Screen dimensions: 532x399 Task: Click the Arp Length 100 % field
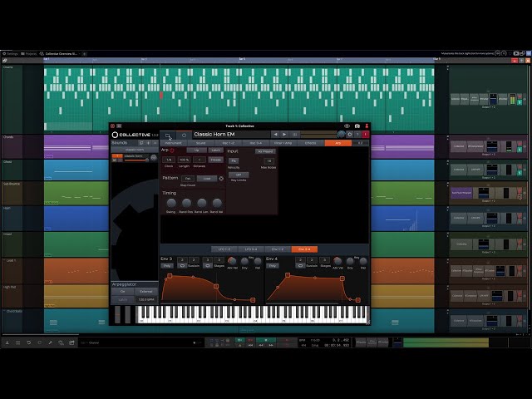point(184,160)
